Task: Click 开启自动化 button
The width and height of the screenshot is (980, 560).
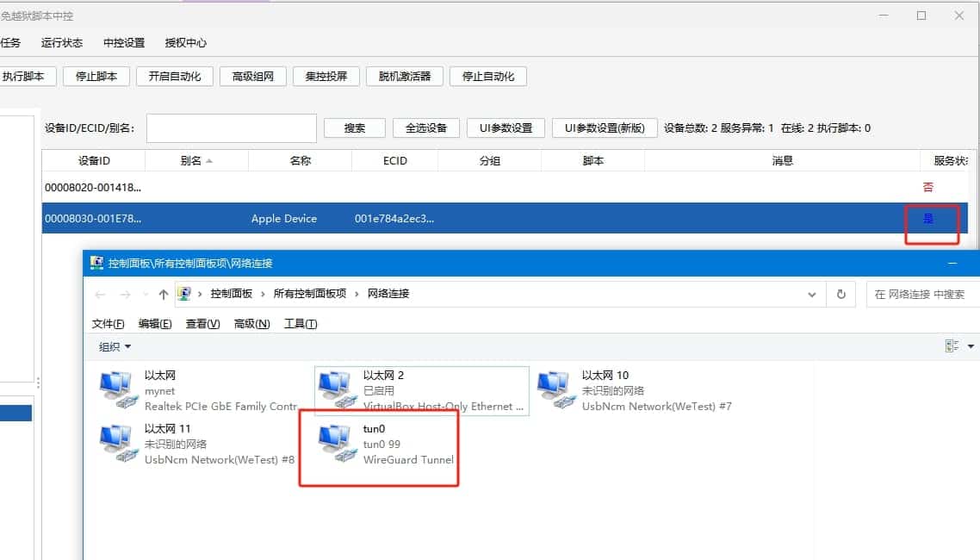Action: click(x=174, y=77)
